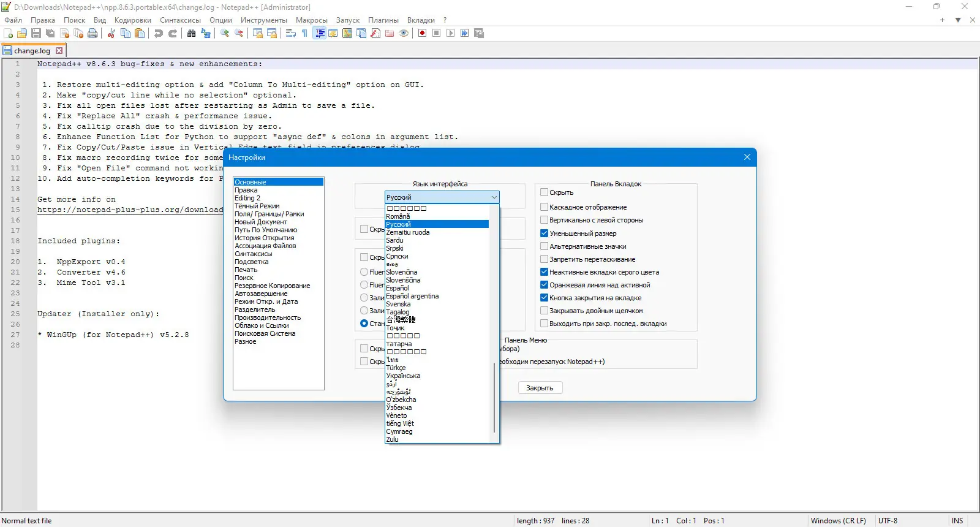Open the Плагины menu
Screen dimensions: 980x527
click(383, 20)
